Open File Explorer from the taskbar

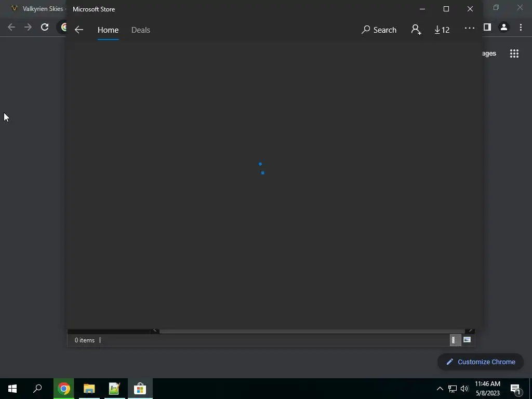(89, 389)
